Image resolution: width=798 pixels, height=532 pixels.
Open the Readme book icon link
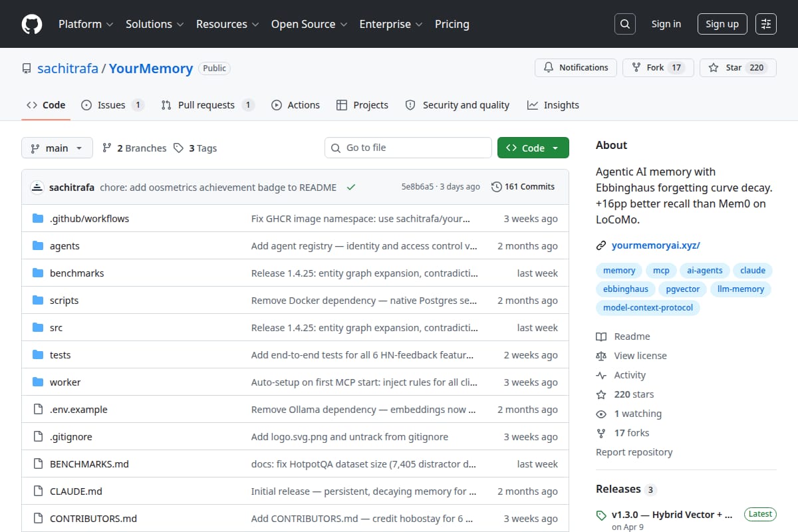point(623,336)
